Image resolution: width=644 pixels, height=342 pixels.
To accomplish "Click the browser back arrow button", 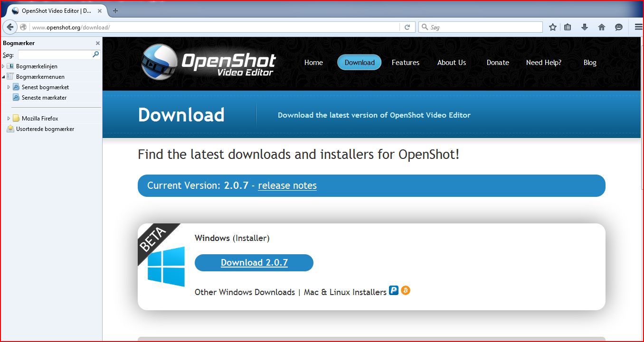I will click(x=10, y=27).
